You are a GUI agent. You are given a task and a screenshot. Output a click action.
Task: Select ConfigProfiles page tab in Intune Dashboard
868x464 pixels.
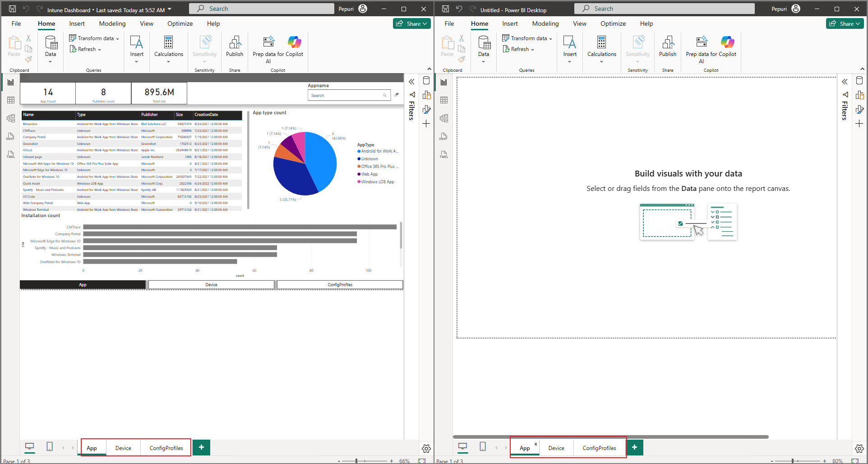166,448
